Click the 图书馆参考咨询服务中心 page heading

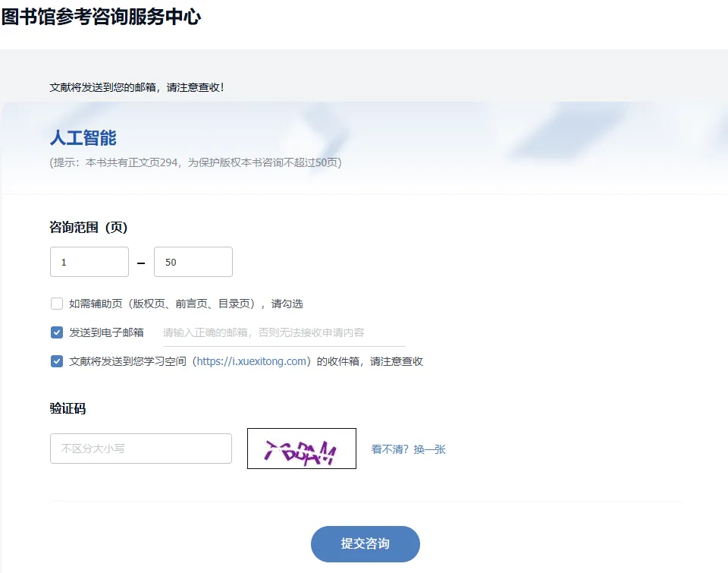(x=101, y=17)
